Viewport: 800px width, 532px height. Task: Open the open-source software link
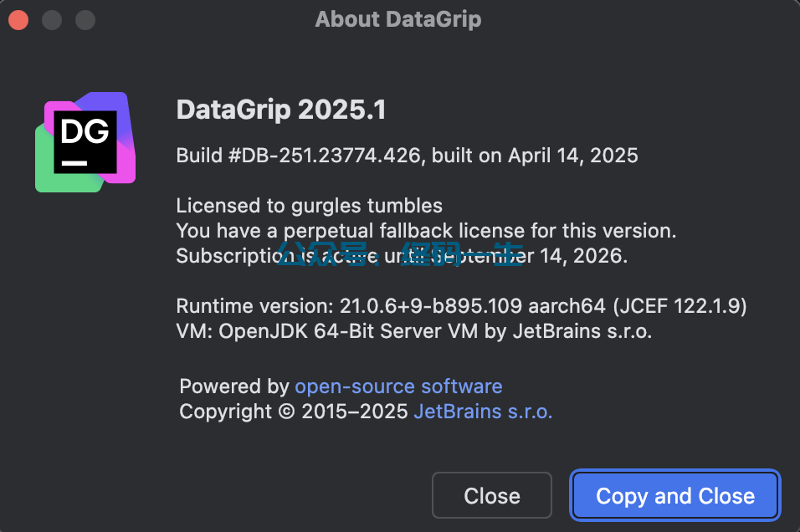pos(398,386)
